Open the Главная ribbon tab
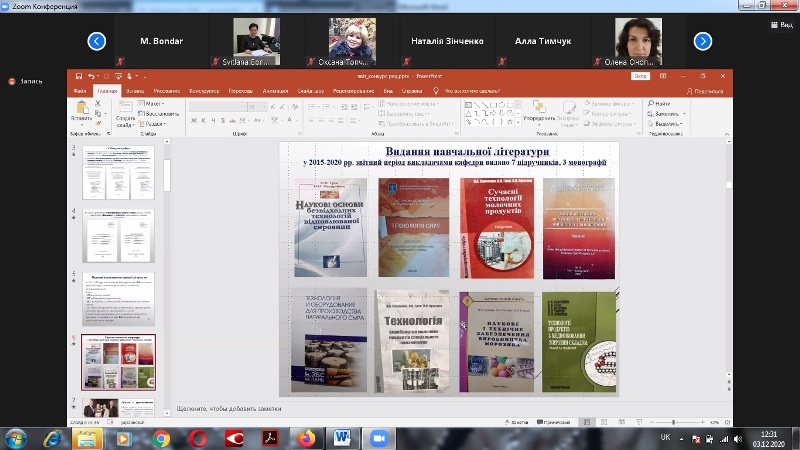Image resolution: width=800 pixels, height=450 pixels. click(107, 91)
